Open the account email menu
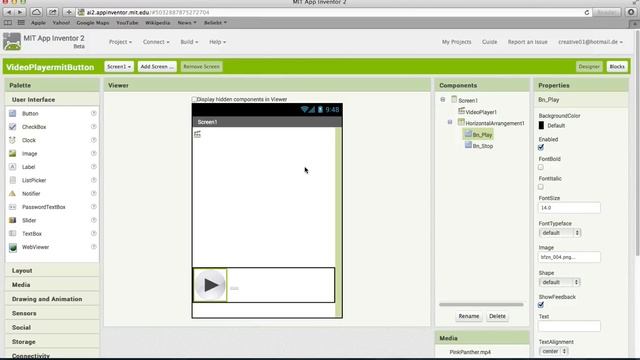This screenshot has height=360, width=640. click(x=590, y=42)
